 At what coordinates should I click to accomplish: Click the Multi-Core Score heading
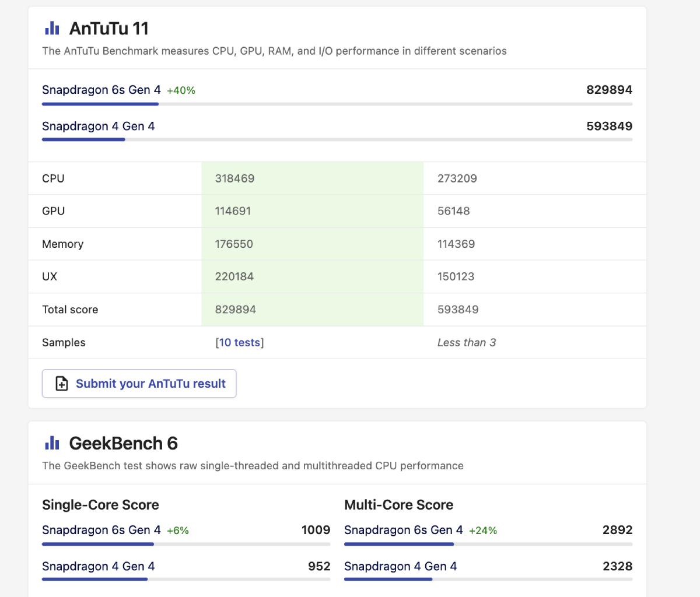pyautogui.click(x=399, y=505)
